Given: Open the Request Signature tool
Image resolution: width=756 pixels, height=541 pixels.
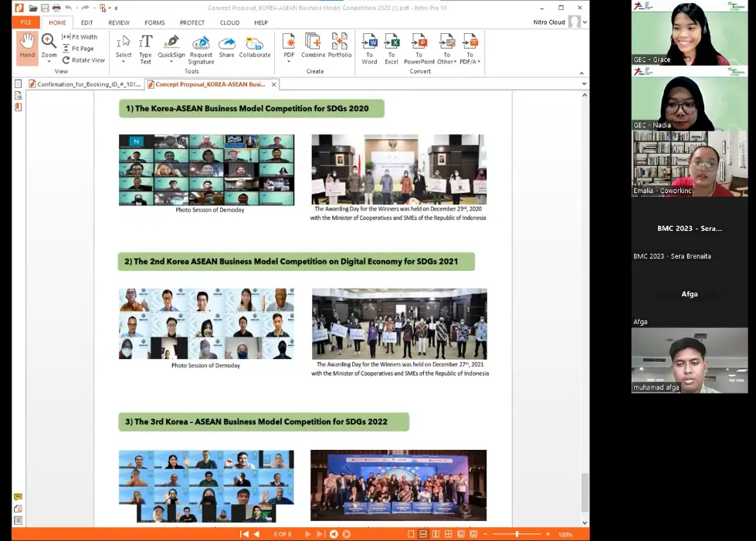Looking at the screenshot, I should [201, 48].
